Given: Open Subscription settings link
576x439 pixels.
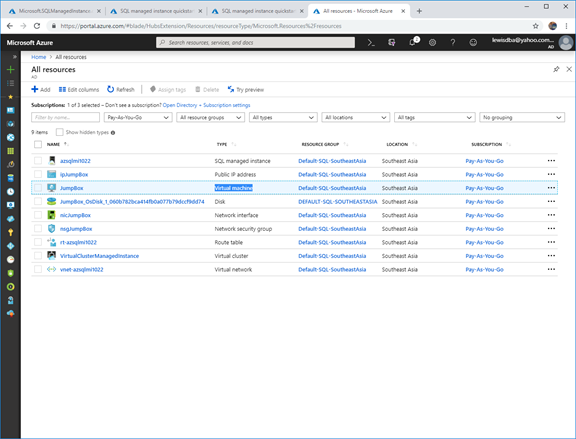Looking at the screenshot, I should [227, 105].
